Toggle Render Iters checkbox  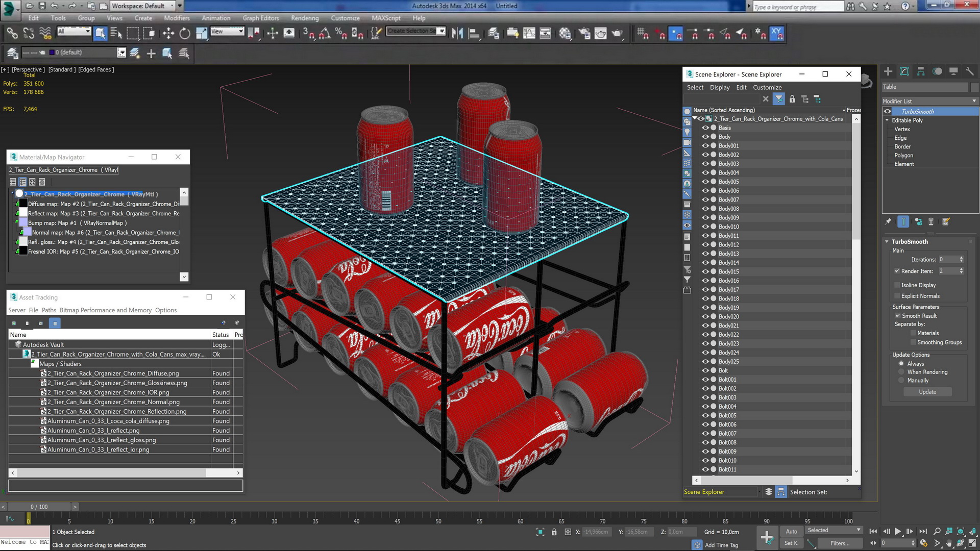pos(897,271)
